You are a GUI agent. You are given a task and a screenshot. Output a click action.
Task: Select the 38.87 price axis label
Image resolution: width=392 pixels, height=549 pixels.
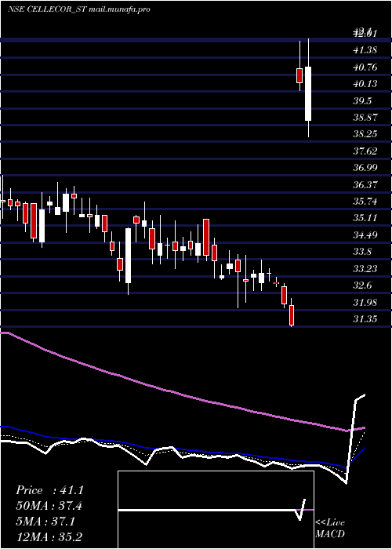pos(365,118)
